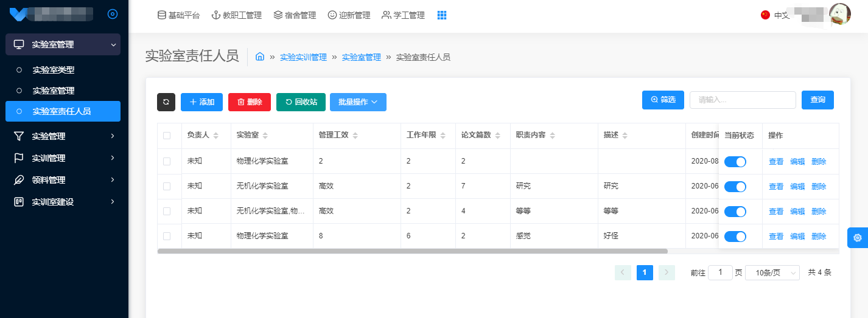Check the row with 描述 好怪

tap(167, 236)
